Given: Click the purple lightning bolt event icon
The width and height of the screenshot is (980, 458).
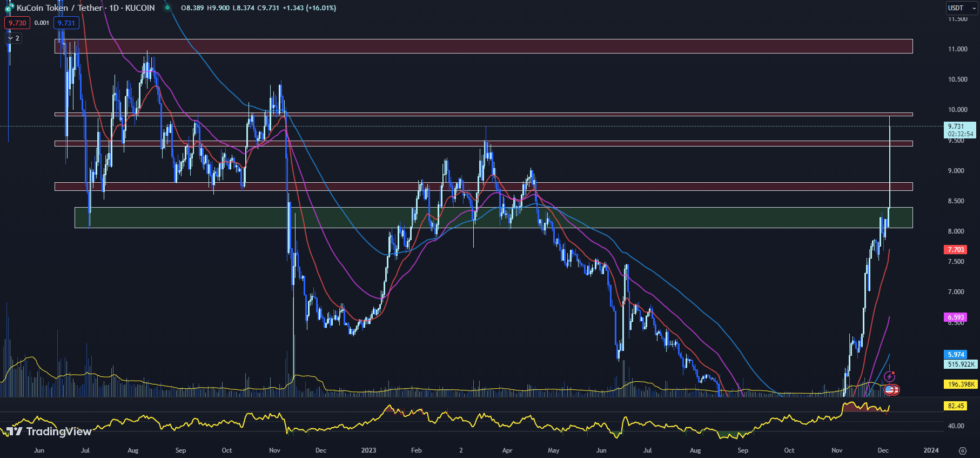Looking at the screenshot, I should pyautogui.click(x=889, y=376).
